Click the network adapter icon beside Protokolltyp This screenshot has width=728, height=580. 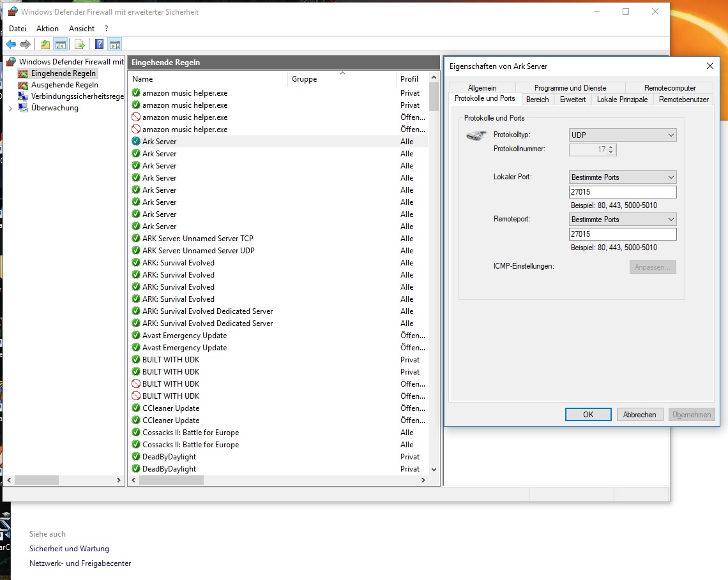point(476,135)
